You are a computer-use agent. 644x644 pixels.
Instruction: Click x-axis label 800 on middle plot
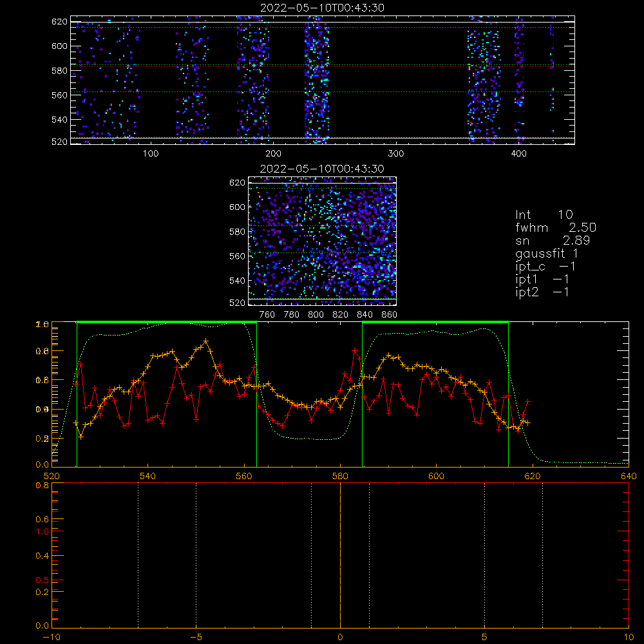[x=316, y=315]
